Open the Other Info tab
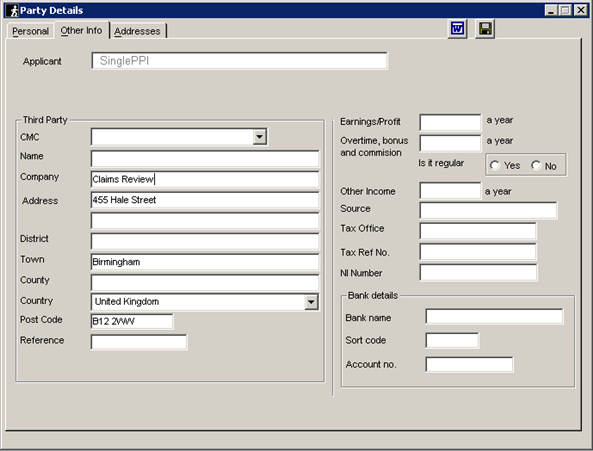The width and height of the screenshot is (593, 451). [x=81, y=30]
